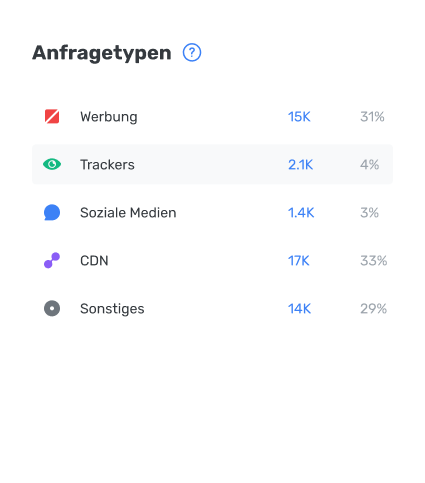This screenshot has width=425, height=483.
Task: Click the 33% CDN percentage
Action: 374,261
